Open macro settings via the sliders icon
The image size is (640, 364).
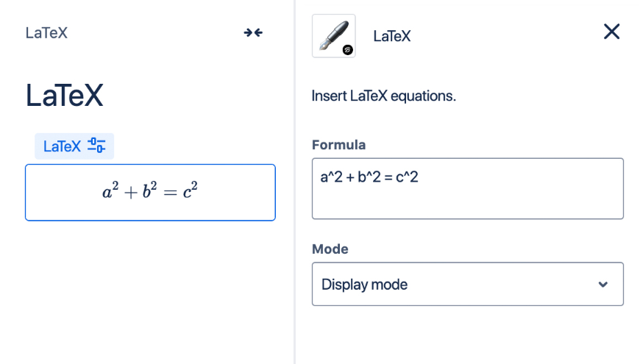tap(96, 146)
